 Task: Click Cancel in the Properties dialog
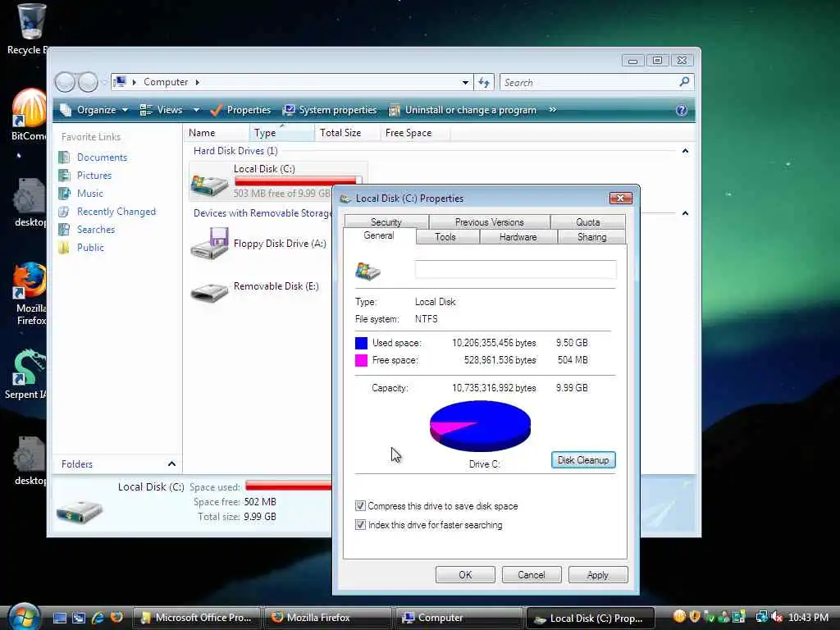[x=532, y=575]
